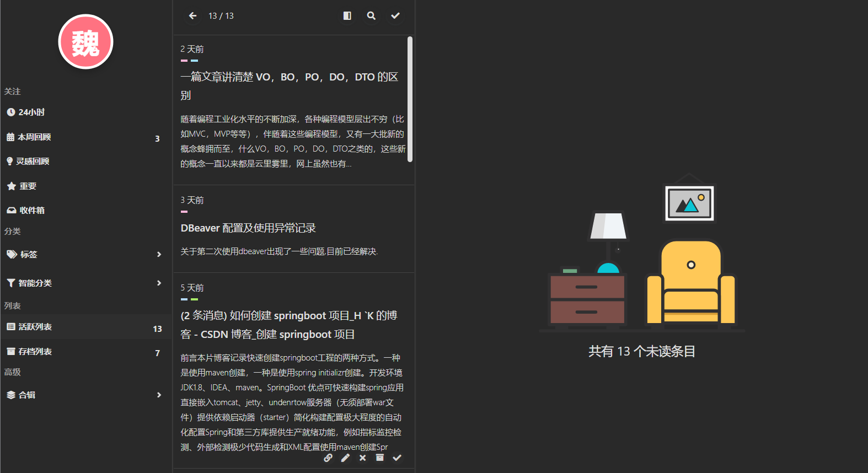Show items marked 重要
This screenshot has height=473, width=868.
[86, 186]
